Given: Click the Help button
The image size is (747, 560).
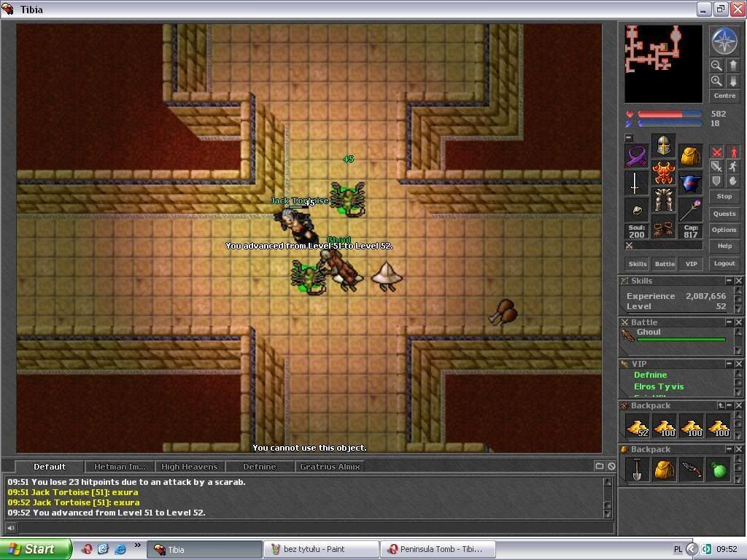Looking at the screenshot, I should coord(724,246).
